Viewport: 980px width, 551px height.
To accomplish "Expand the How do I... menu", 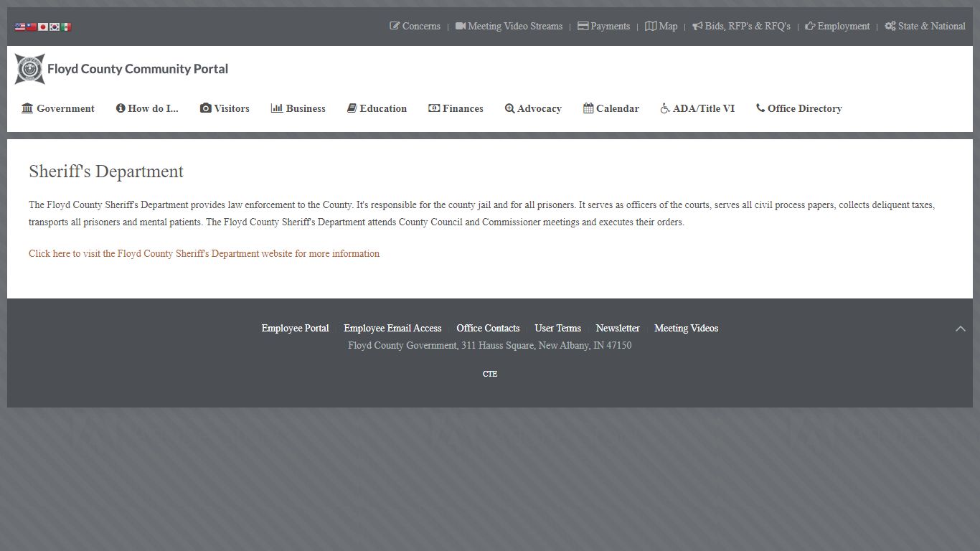I will coord(147,108).
